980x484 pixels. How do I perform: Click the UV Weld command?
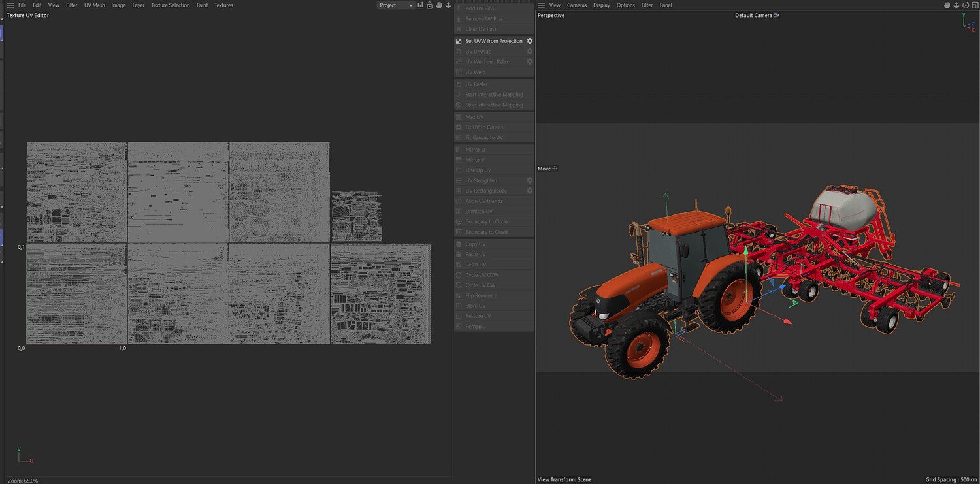coord(494,72)
